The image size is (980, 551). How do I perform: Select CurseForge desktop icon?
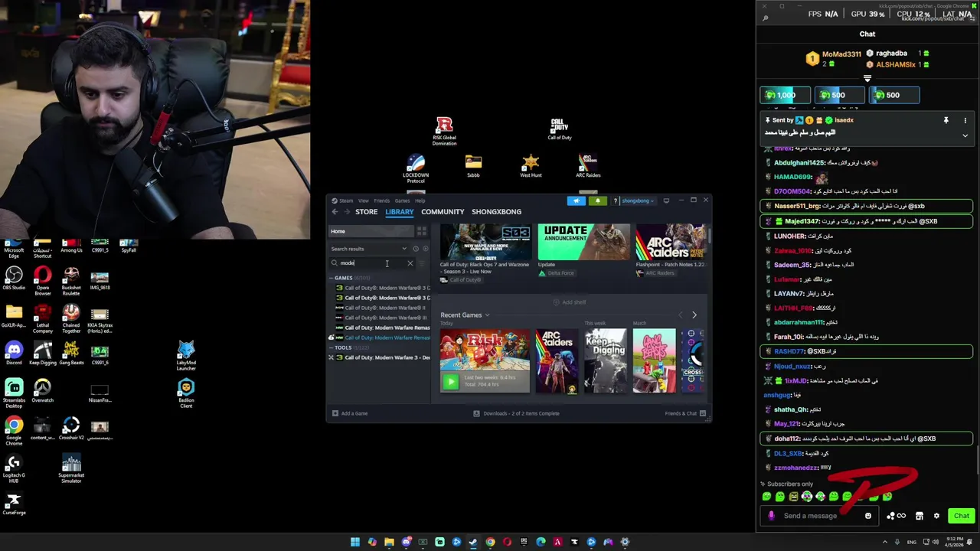click(x=14, y=504)
